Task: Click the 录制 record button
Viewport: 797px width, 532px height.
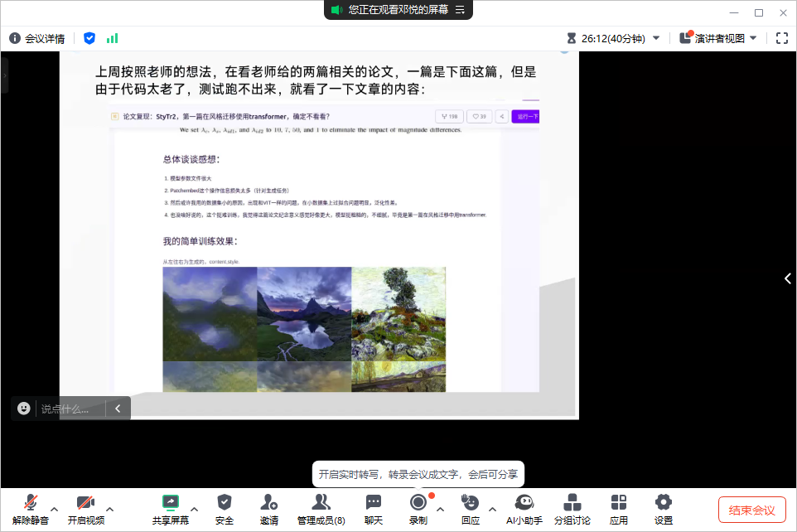Action: [x=418, y=509]
